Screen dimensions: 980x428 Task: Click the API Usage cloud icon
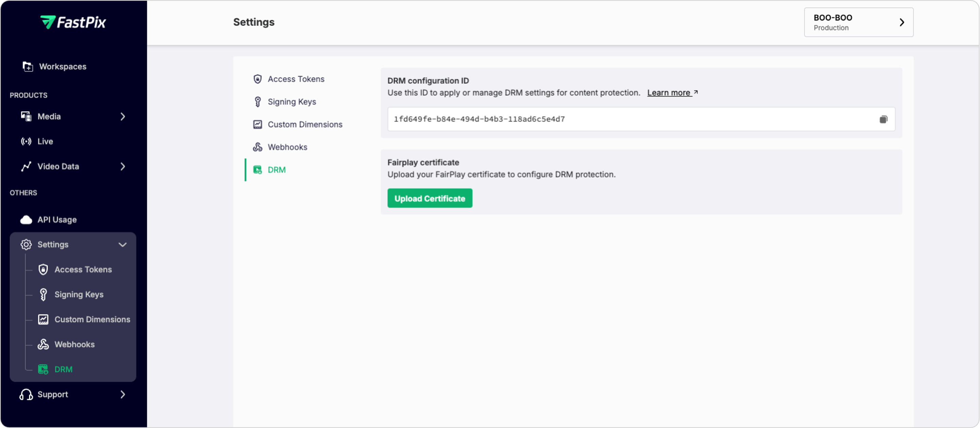26,220
